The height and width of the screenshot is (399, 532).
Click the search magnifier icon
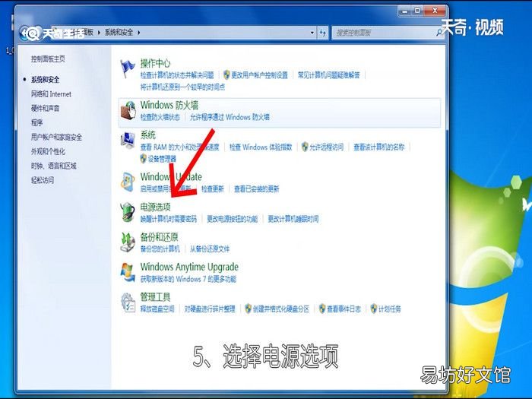[439, 33]
